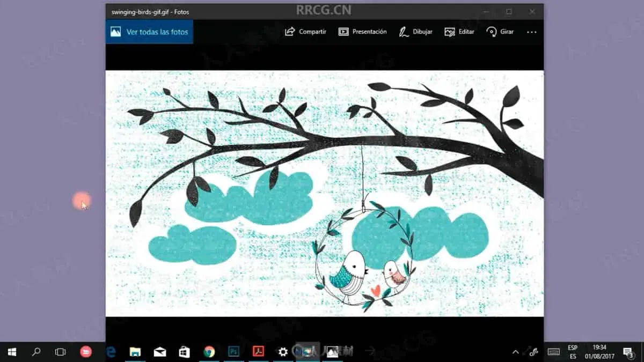Image resolution: width=644 pixels, height=362 pixels.
Task: Minimize the Fotos window
Action: (486, 11)
